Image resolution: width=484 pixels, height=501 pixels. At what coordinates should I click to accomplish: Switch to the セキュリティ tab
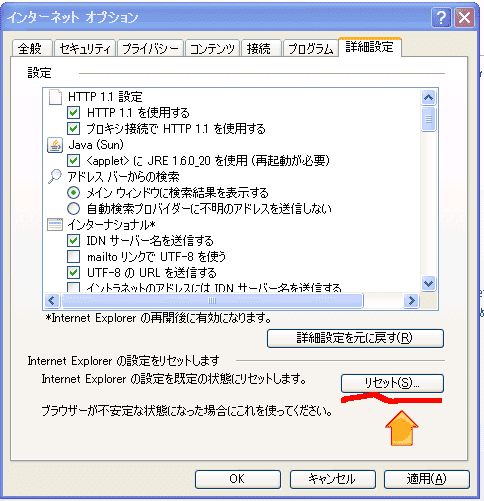(x=85, y=49)
